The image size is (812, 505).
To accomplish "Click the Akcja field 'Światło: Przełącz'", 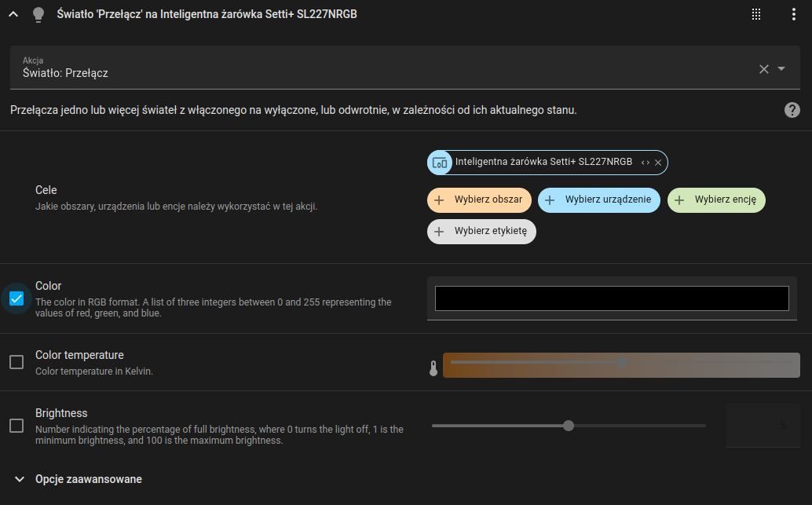I will [x=405, y=68].
